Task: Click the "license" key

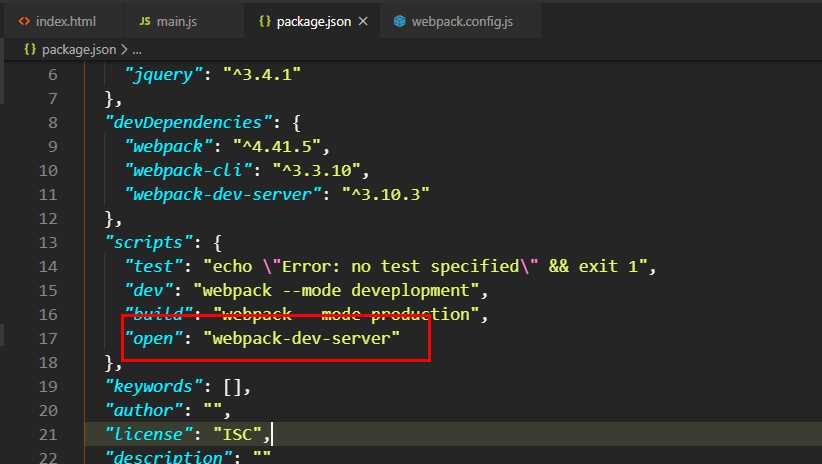Action: coord(149,435)
